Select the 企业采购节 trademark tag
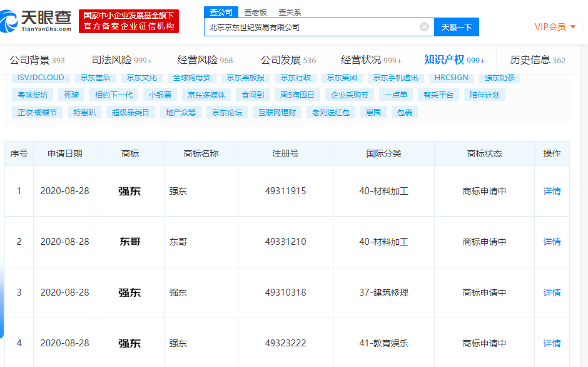The width and height of the screenshot is (588, 367). point(350,95)
